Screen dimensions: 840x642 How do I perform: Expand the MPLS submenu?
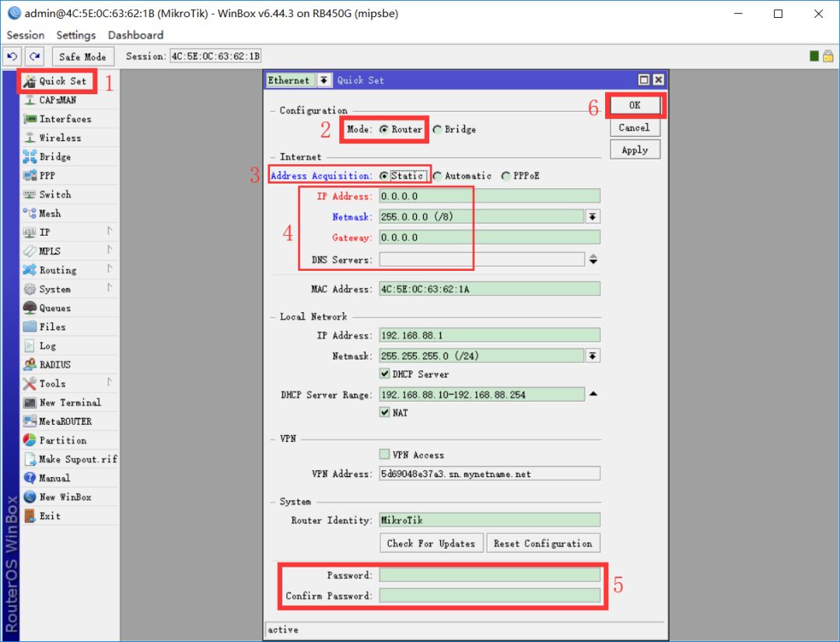[110, 250]
